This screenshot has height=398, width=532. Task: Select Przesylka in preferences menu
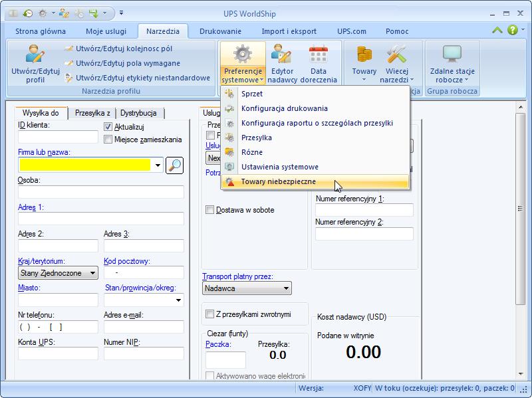[315, 138]
